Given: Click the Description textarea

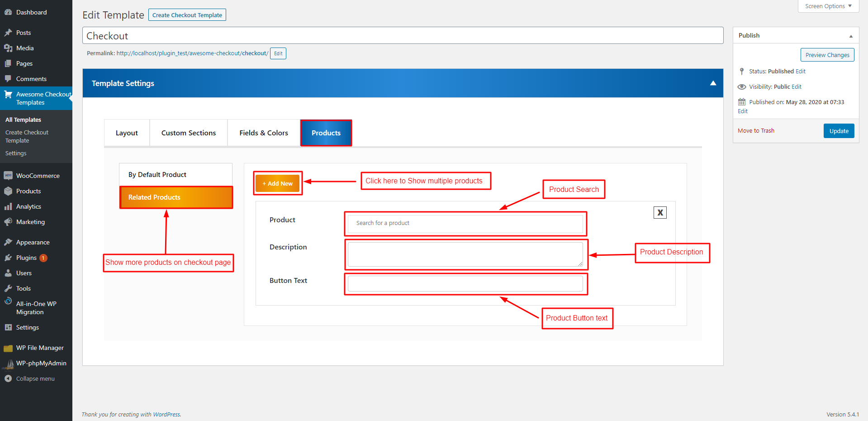Looking at the screenshot, I should (x=465, y=254).
